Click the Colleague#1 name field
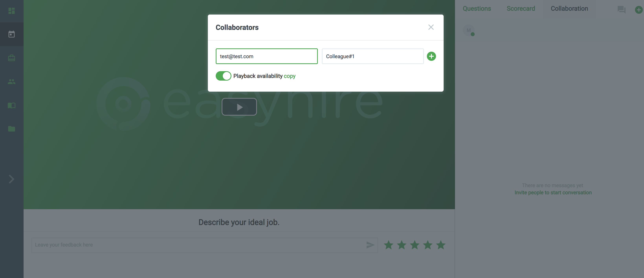 [372, 56]
